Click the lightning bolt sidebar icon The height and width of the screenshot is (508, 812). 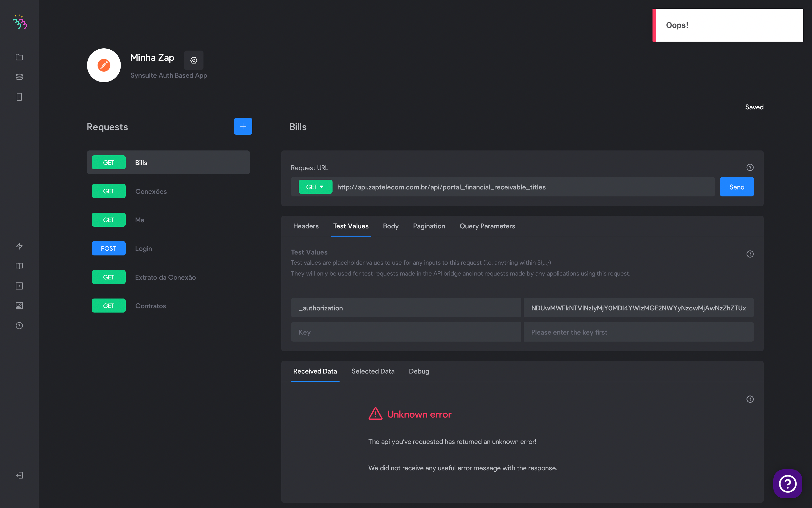click(x=19, y=246)
